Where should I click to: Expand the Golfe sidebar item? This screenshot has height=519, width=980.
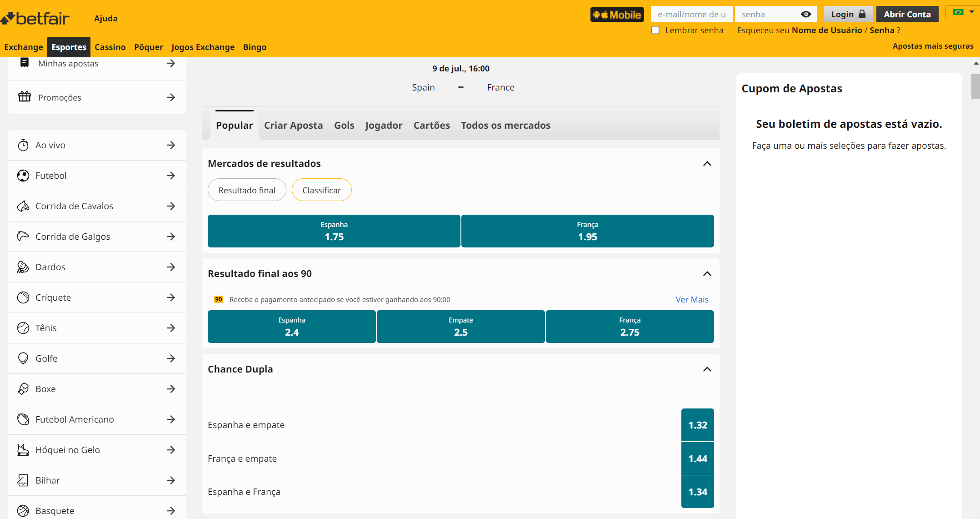[x=97, y=358]
